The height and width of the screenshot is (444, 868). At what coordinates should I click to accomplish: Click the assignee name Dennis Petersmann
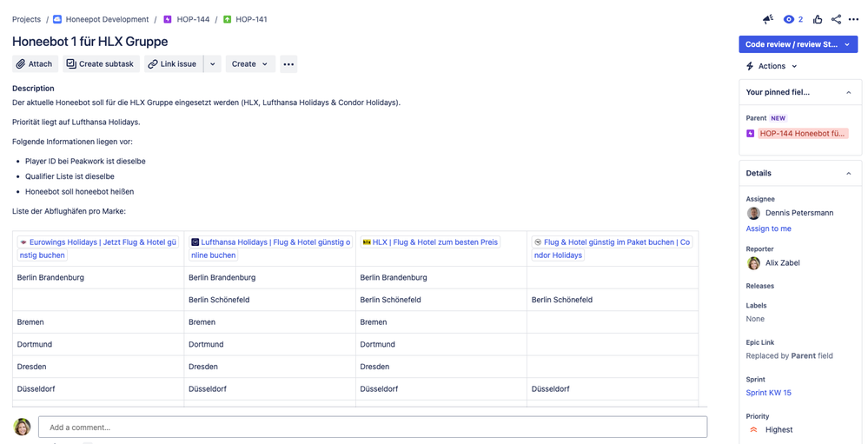coord(799,213)
